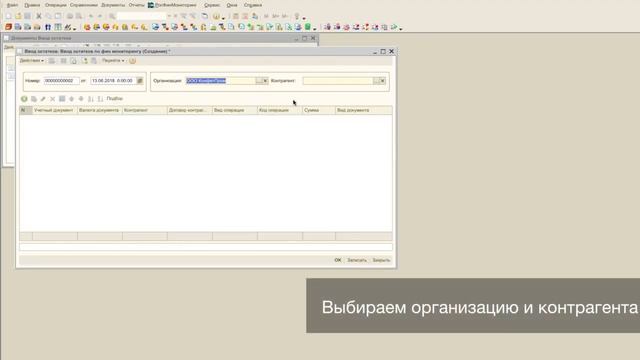This screenshot has width=640, height=360.
Task: Clear the Организация field with X
Action: 265,81
